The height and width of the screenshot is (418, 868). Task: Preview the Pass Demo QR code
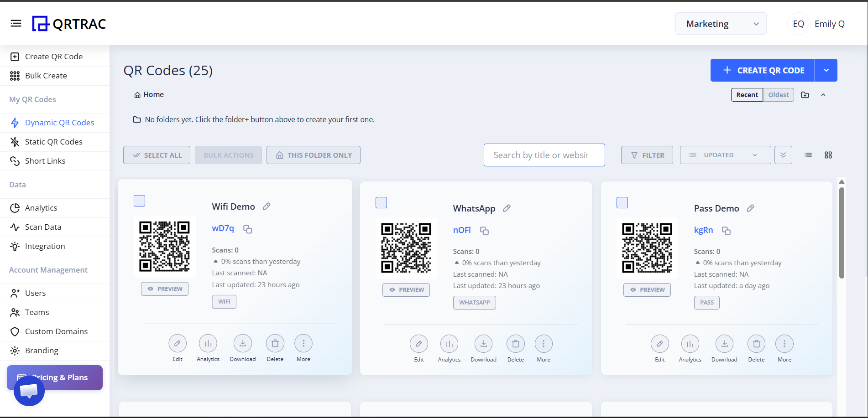point(647,289)
